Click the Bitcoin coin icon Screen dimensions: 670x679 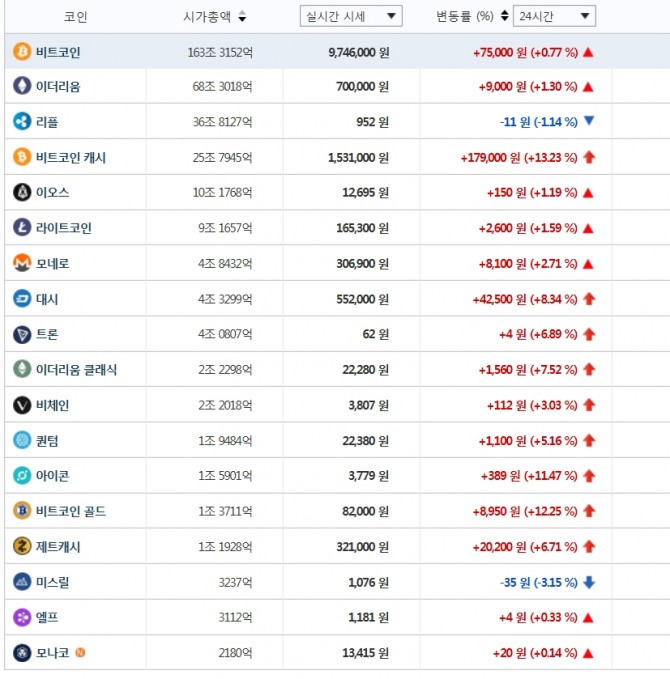click(x=22, y=51)
